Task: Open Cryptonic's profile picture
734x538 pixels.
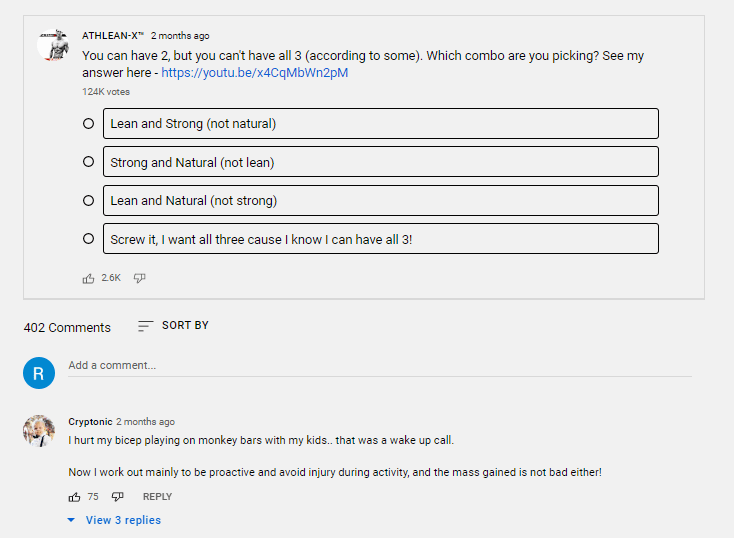Action: [39, 431]
